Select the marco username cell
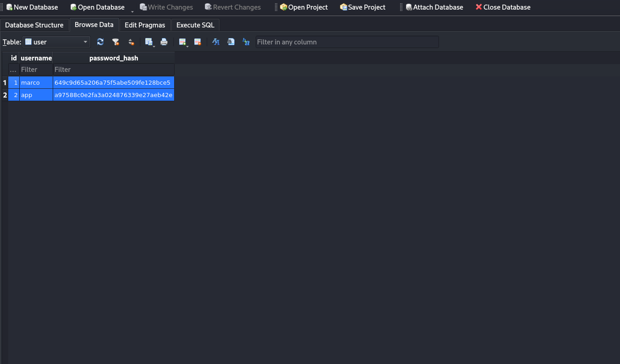Image resolution: width=620 pixels, height=364 pixels. pos(36,83)
